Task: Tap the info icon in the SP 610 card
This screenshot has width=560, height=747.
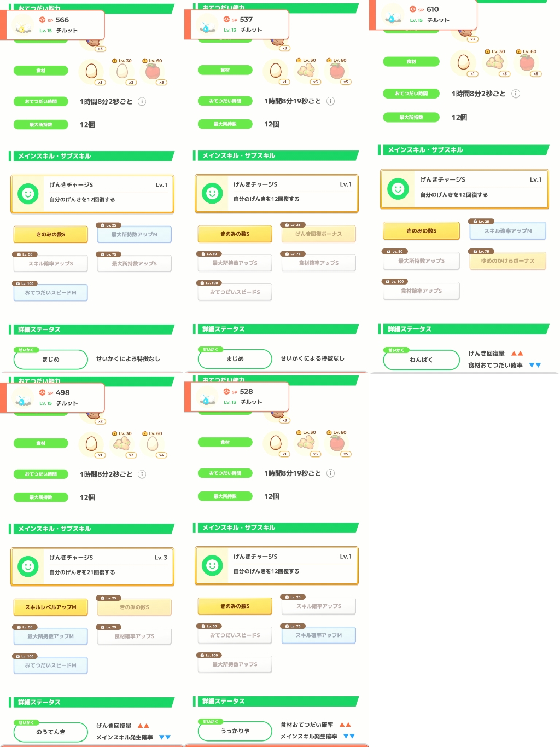Action: [x=515, y=94]
